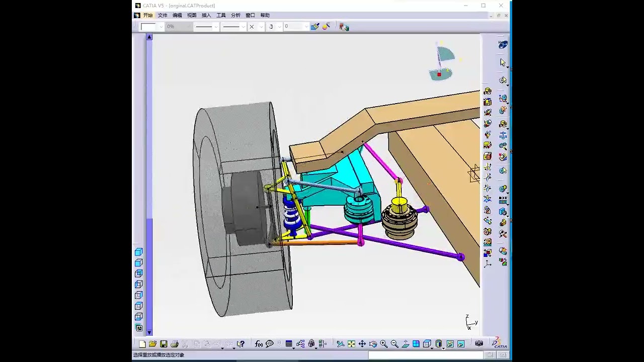This screenshot has width=644, height=362.
Task: Click the command input field in status bar
Action: pyautogui.click(x=425, y=355)
